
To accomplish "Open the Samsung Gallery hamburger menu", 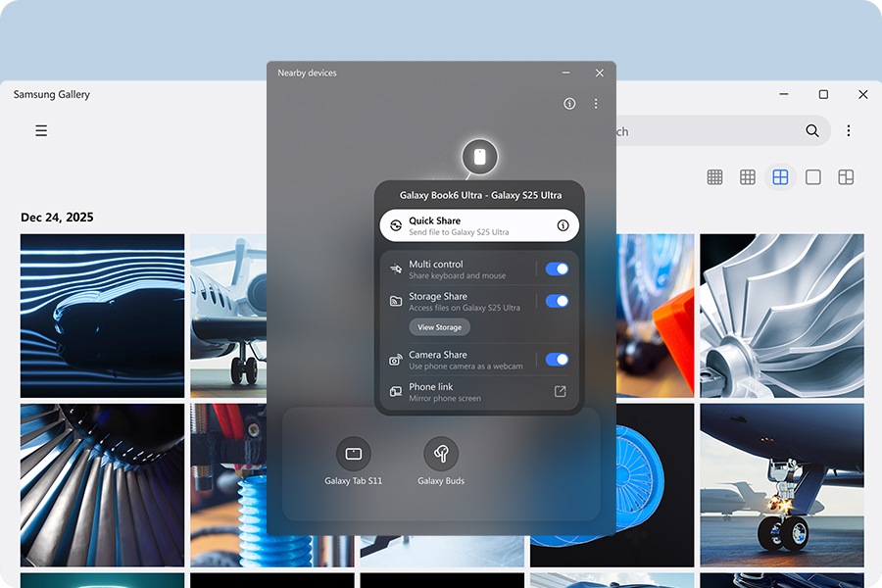I will 41,130.
